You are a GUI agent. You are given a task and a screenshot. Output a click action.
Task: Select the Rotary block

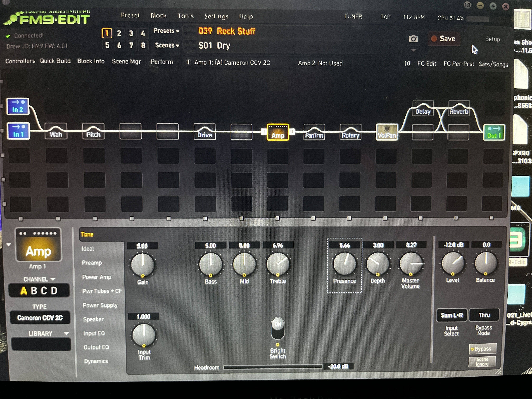pyautogui.click(x=350, y=132)
